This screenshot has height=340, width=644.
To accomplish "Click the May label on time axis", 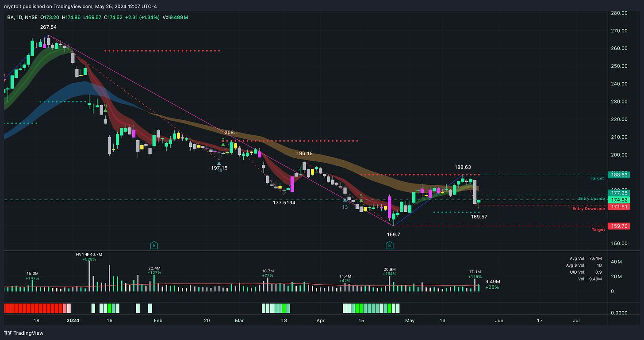I will tap(410, 321).
